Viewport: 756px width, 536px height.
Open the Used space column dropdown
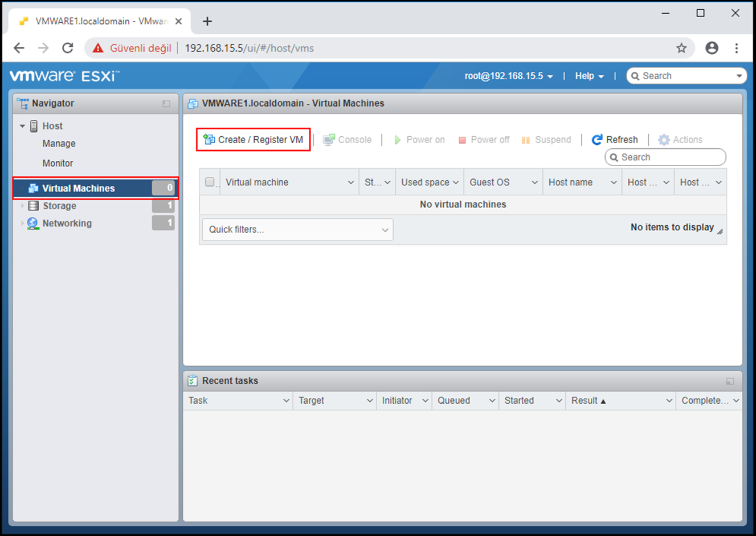pyautogui.click(x=456, y=182)
